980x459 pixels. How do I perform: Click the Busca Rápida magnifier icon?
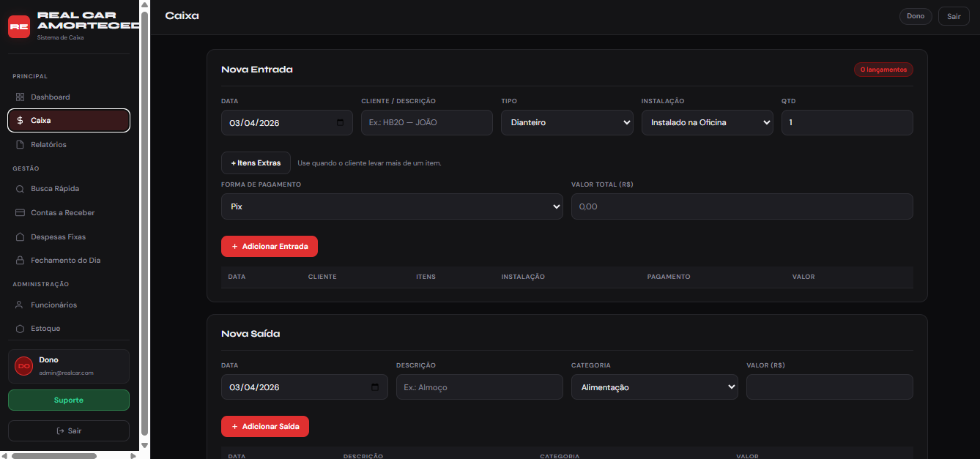click(x=20, y=189)
